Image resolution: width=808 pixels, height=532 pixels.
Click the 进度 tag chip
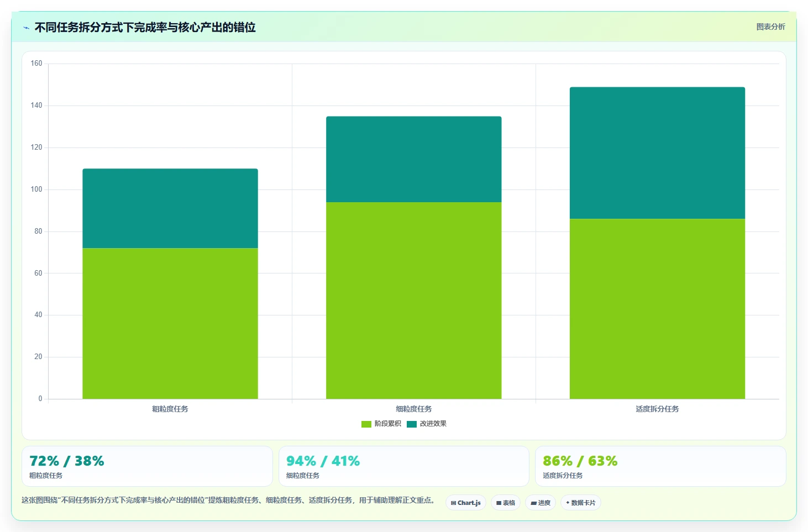(541, 503)
